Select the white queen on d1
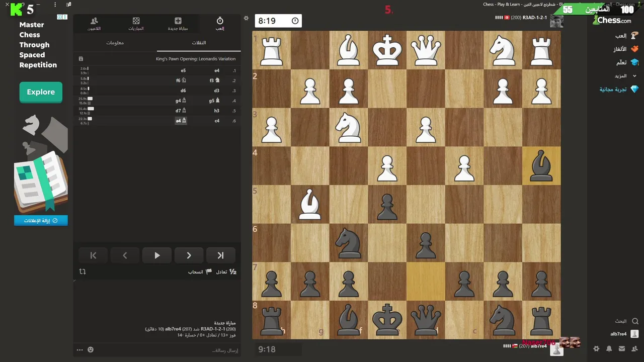The width and height of the screenshot is (644, 362). click(x=426, y=50)
